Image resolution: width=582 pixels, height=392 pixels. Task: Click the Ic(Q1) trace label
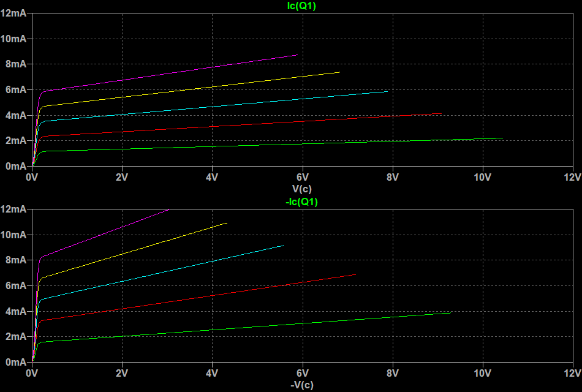301,6
